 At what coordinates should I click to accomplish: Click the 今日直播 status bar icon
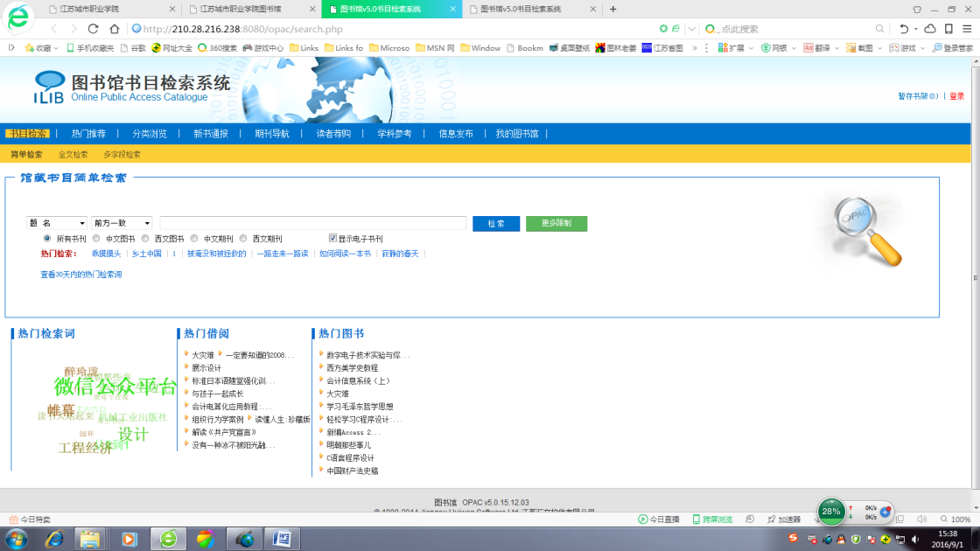[659, 520]
